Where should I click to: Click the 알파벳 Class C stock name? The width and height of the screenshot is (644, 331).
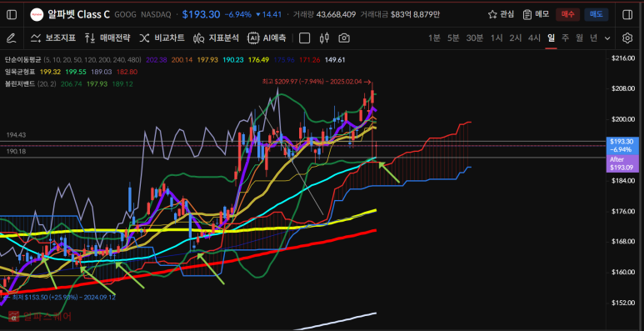pos(78,15)
